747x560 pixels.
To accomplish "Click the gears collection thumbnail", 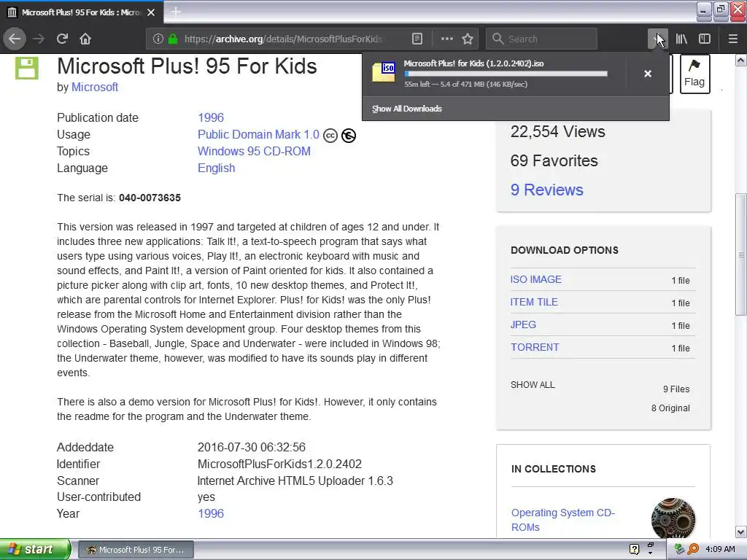I will 673,518.
